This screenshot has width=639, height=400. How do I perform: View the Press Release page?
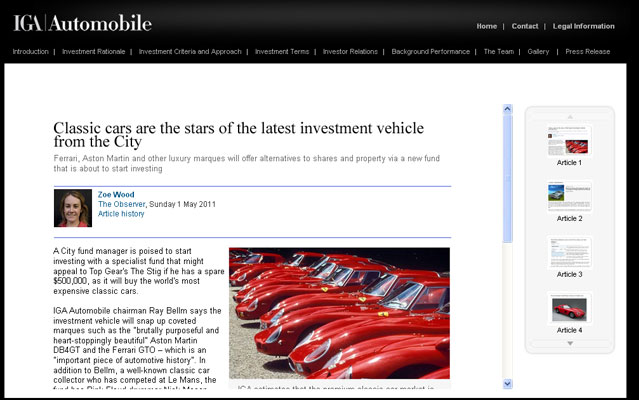pyautogui.click(x=587, y=51)
